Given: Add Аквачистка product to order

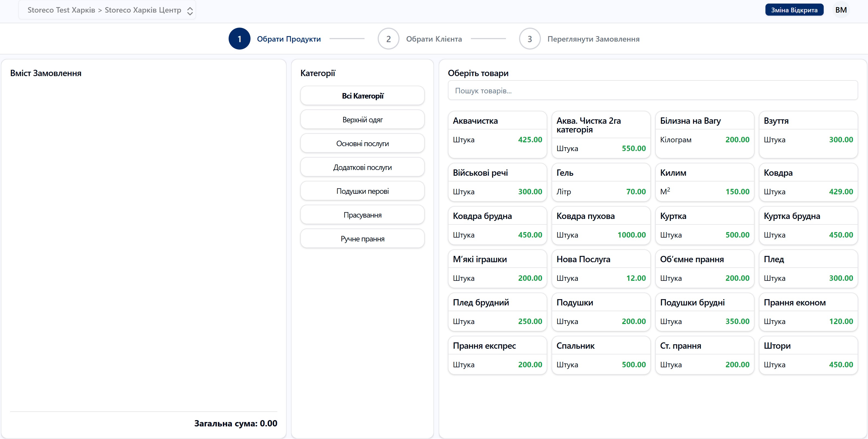Looking at the screenshot, I should pos(497,134).
